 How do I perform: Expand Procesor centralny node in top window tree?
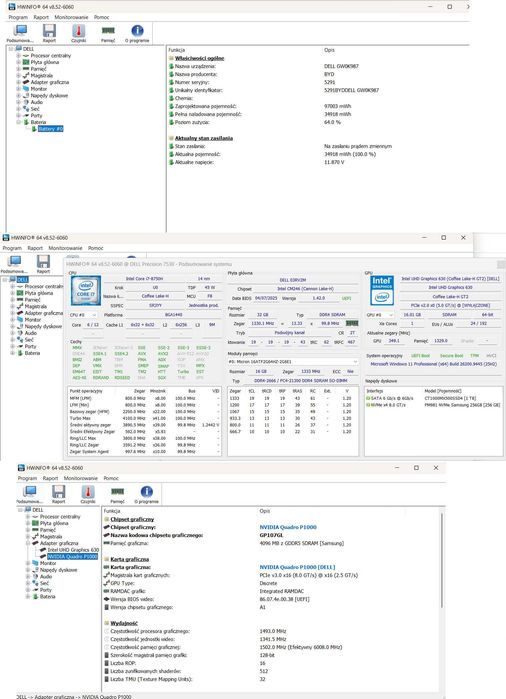[18, 56]
